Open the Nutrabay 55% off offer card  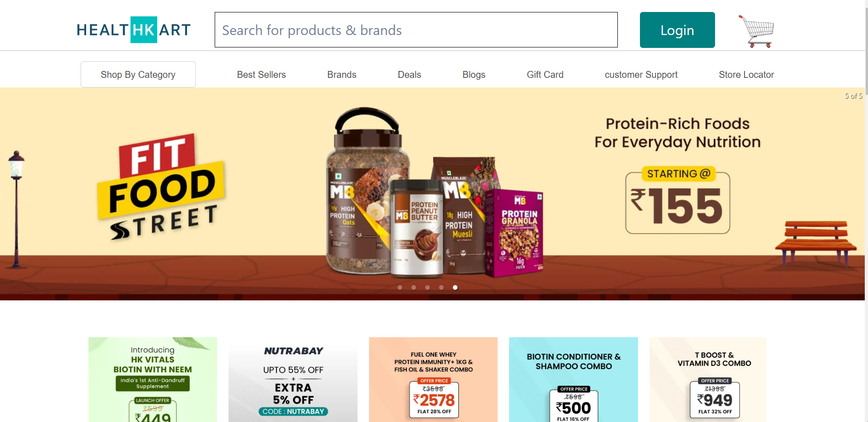point(293,380)
